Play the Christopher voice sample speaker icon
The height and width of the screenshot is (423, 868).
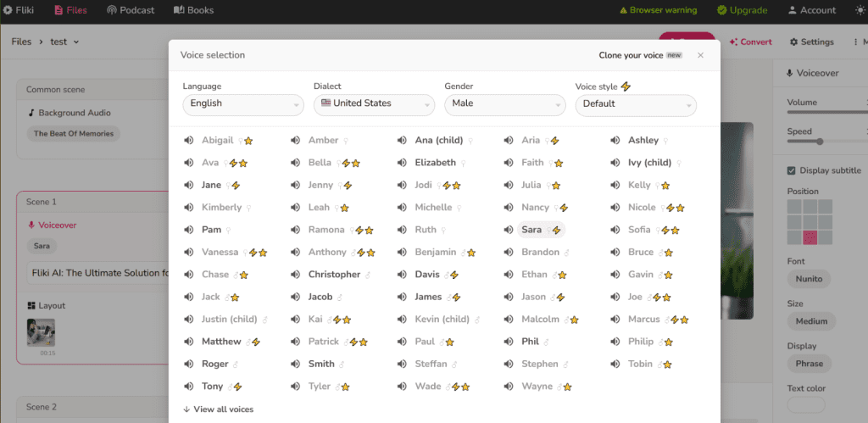click(296, 275)
